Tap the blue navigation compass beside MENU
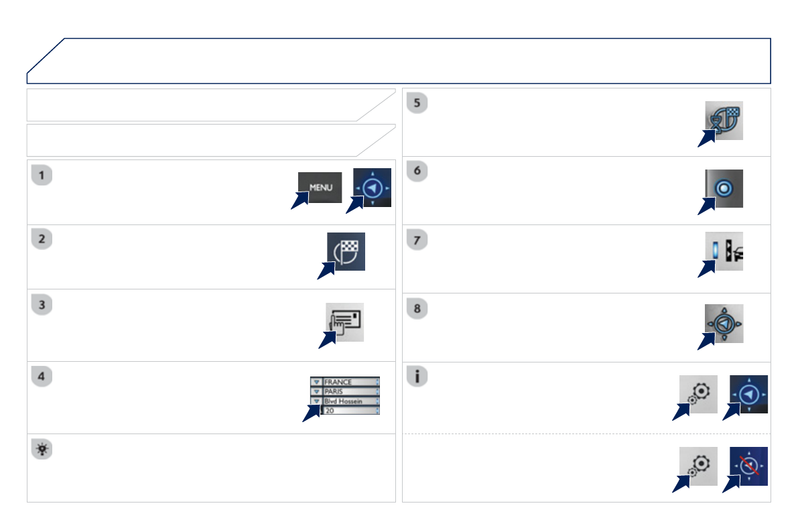The height and width of the screenshot is (532, 798). pos(374,188)
